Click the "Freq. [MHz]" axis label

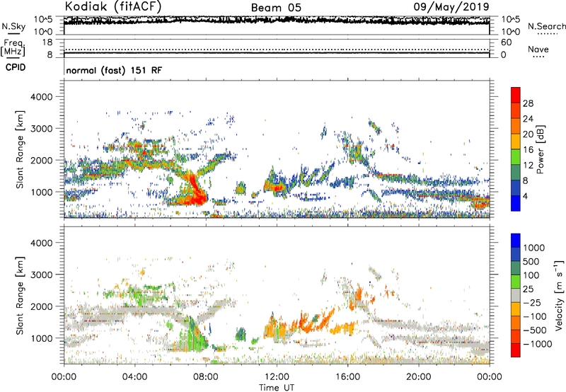(x=13, y=47)
